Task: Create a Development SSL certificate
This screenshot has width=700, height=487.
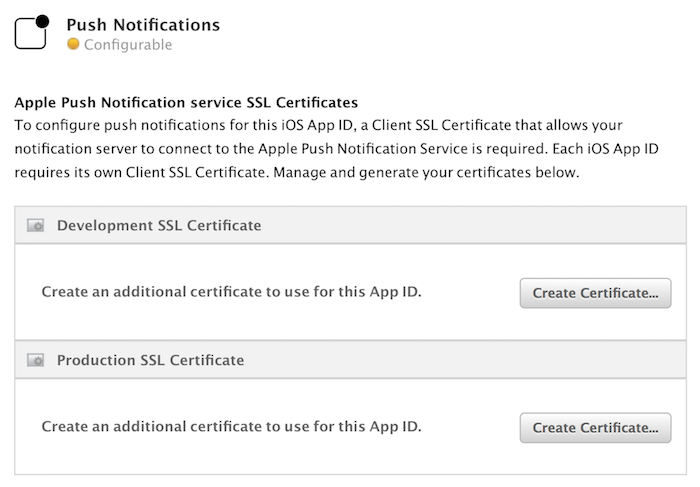Action: pos(595,293)
